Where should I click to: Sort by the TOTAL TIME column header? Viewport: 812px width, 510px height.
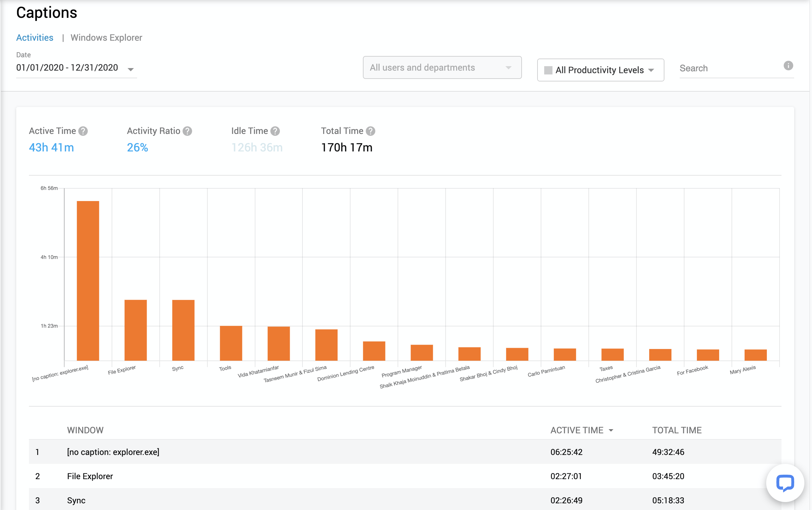pos(677,430)
